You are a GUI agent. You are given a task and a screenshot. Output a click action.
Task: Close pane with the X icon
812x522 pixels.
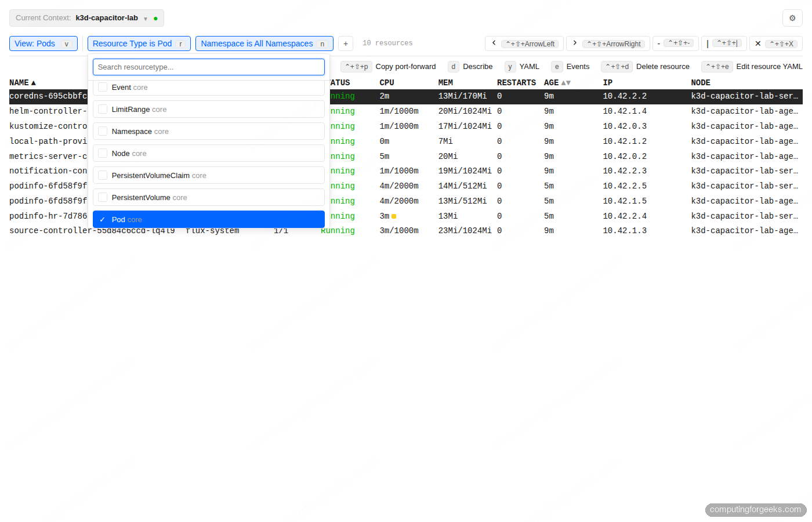click(757, 43)
